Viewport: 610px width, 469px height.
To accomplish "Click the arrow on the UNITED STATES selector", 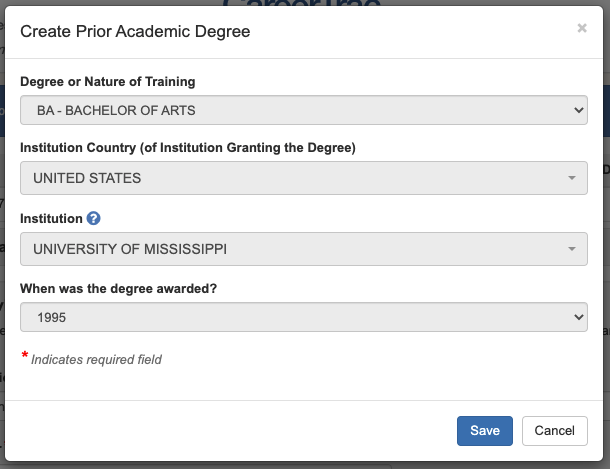I will [x=571, y=179].
